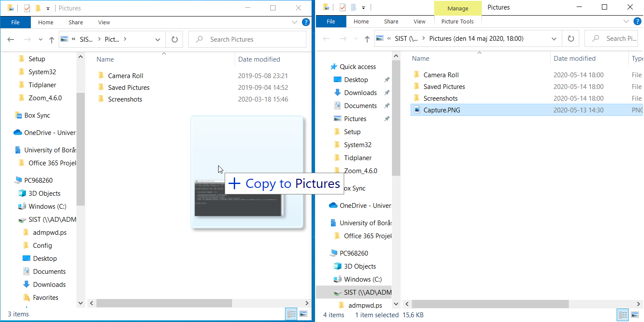Click the Up arrow in right window

point(367,39)
